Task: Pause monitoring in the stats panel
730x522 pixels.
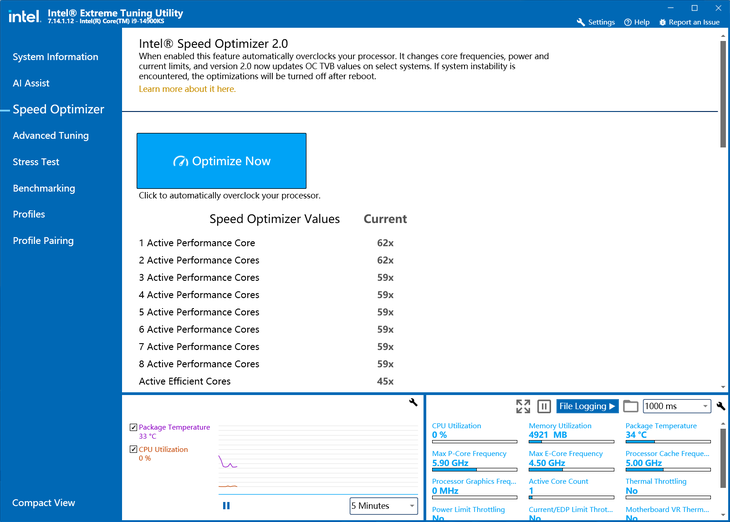Action: [x=544, y=406]
